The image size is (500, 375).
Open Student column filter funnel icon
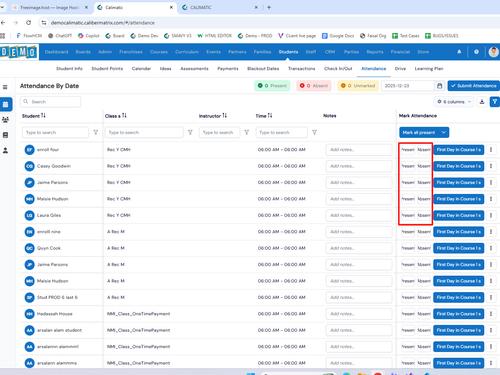coord(96,132)
